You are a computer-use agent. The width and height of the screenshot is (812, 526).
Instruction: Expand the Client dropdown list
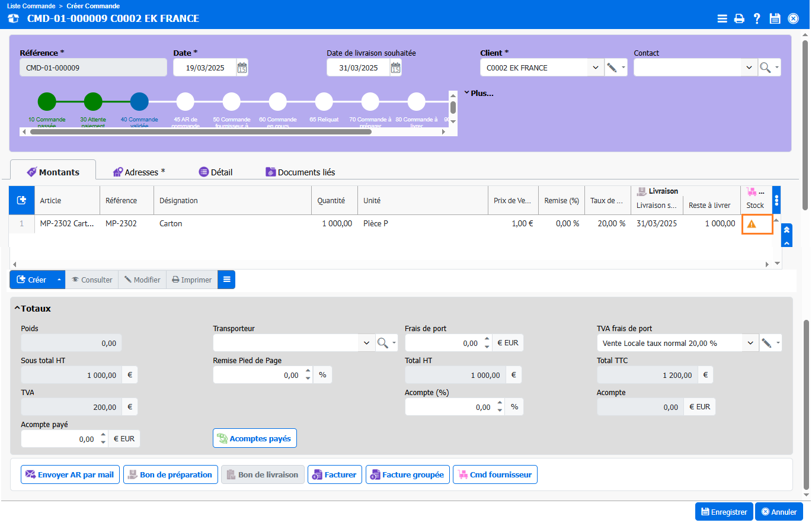coord(596,68)
